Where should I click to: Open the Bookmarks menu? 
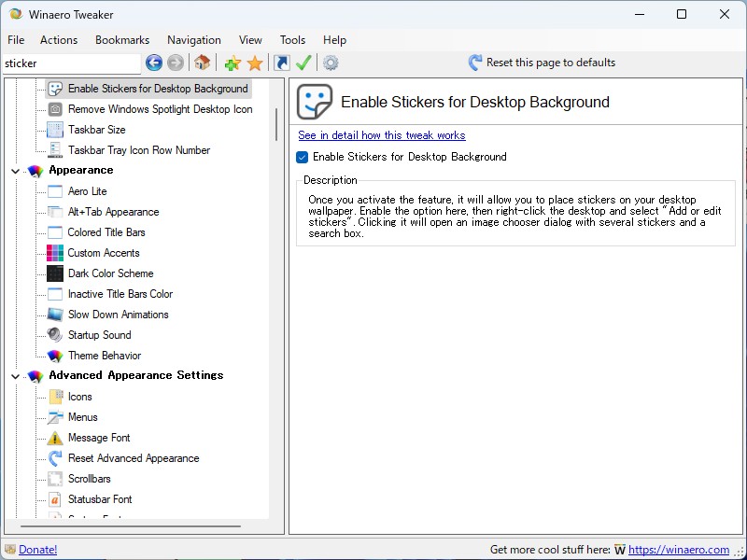tap(122, 40)
